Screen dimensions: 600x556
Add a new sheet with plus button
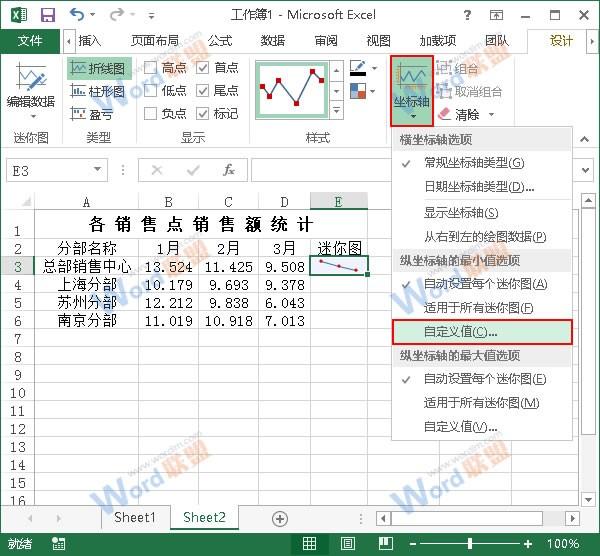click(x=280, y=519)
